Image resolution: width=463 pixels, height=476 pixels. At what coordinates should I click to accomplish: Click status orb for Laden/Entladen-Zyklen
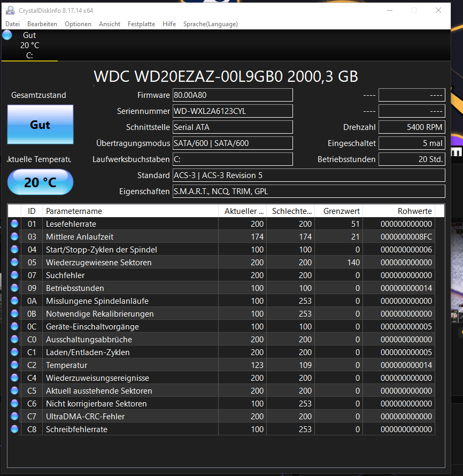point(14,352)
